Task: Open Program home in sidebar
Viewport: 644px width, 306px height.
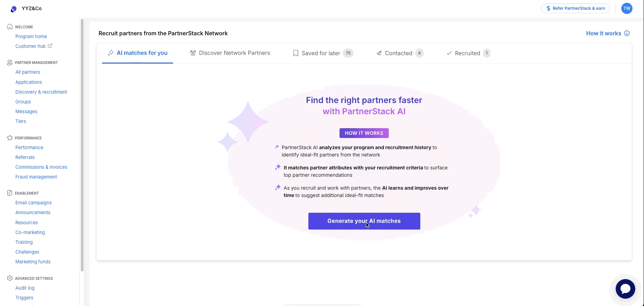Action: pos(31,36)
